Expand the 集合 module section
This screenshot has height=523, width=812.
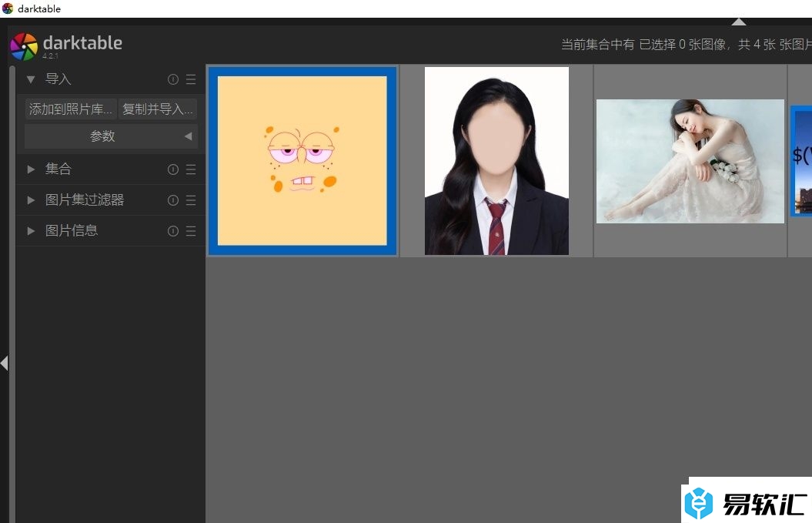click(31, 169)
